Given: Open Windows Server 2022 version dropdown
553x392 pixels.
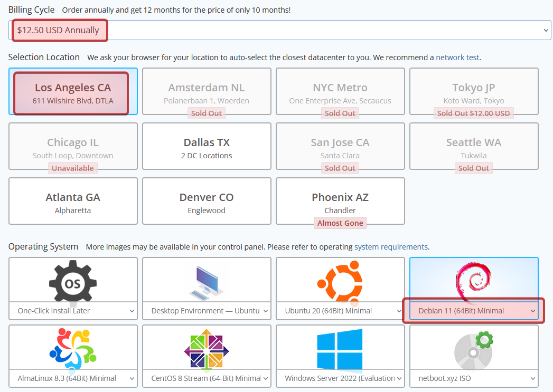Looking at the screenshot, I should coord(340,378).
